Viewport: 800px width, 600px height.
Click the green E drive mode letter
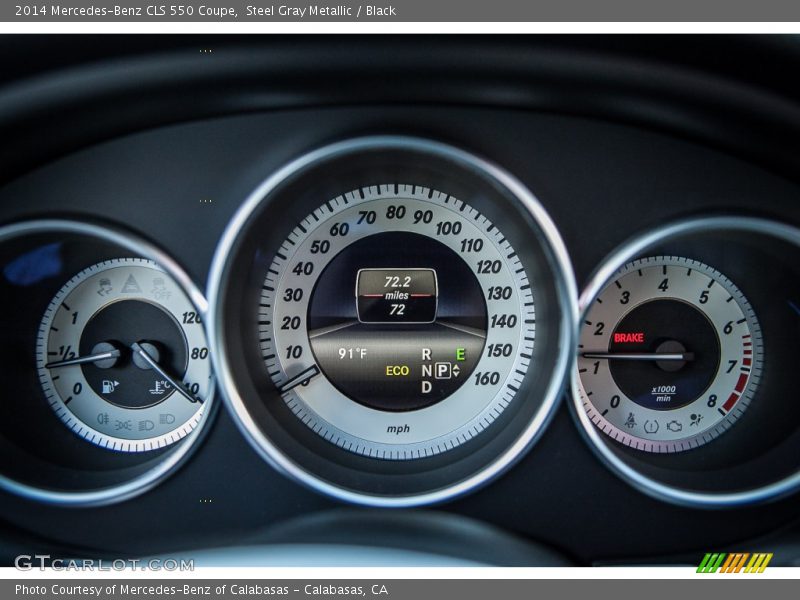[x=460, y=354]
